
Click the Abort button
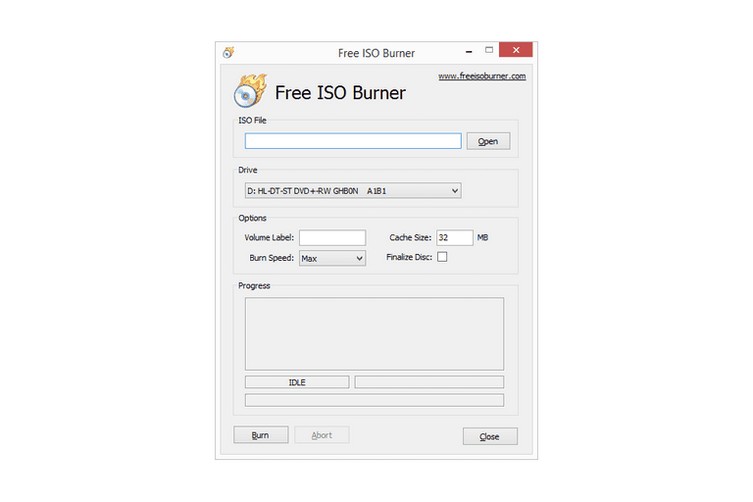point(321,435)
